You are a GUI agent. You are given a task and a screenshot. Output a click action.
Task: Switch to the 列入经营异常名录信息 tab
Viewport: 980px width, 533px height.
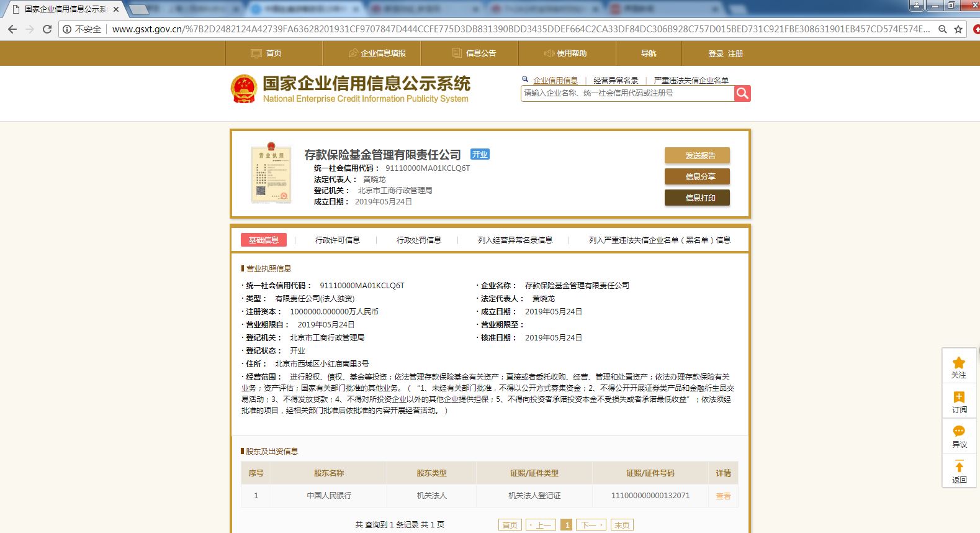coord(515,240)
